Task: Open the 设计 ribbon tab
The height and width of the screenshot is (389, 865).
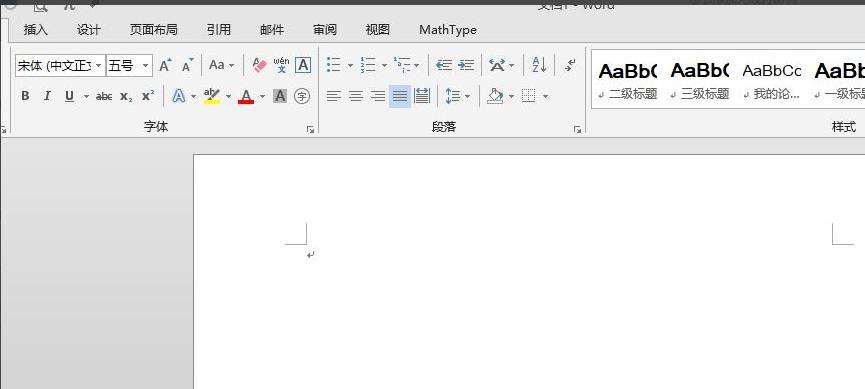Action: click(89, 30)
